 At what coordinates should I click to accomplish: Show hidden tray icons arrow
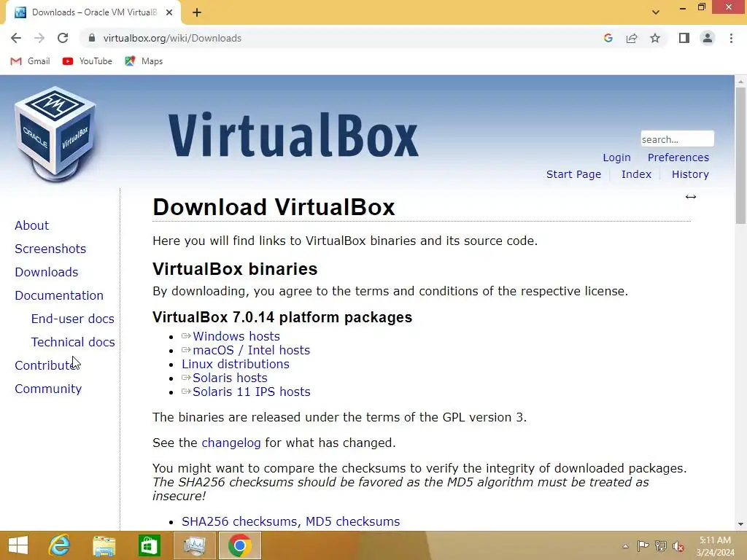pos(625,546)
